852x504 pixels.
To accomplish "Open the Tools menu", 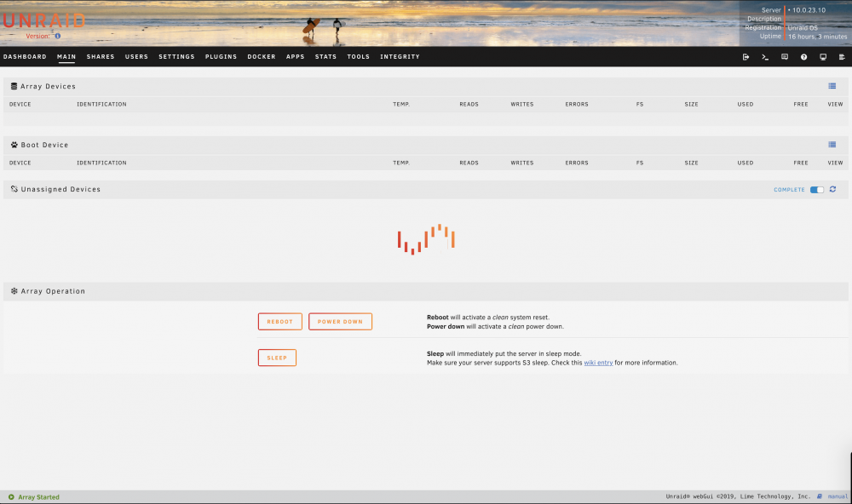I will [x=359, y=56].
